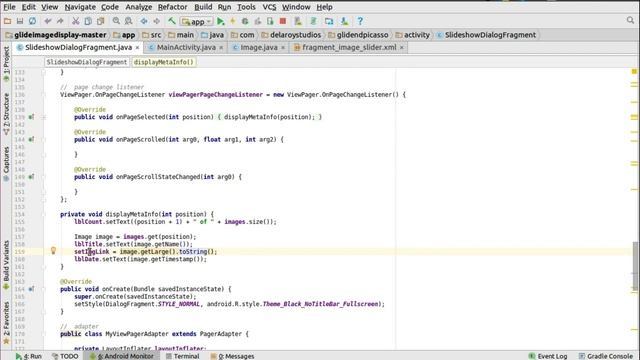Toggle the Build Variants tool window
This screenshot has width=640, height=360.
(6, 265)
